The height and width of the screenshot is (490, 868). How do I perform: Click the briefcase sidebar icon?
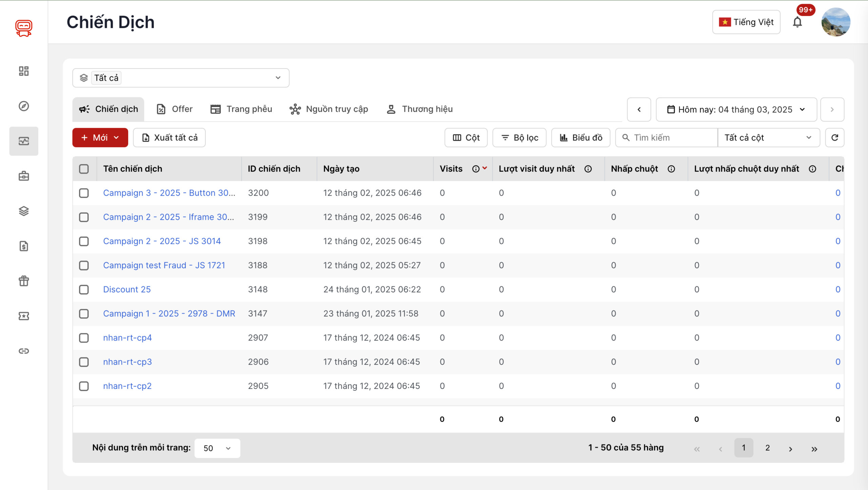point(24,176)
